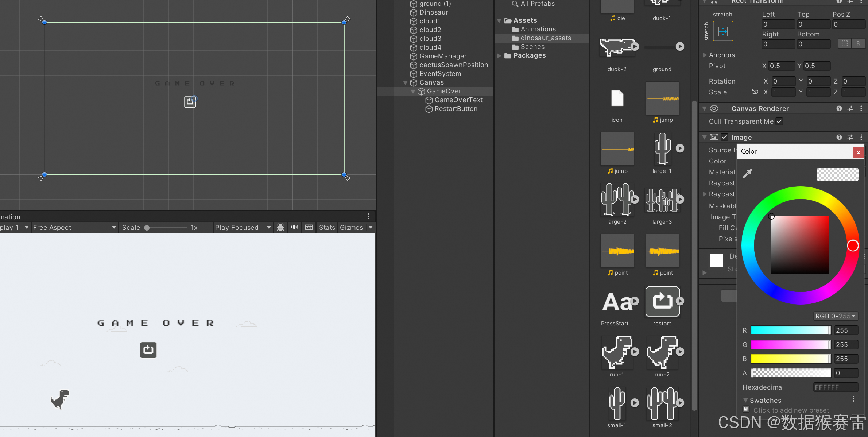Select the duck-2 sprite asset
Image resolution: width=868 pixels, height=437 pixels.
coord(617,47)
